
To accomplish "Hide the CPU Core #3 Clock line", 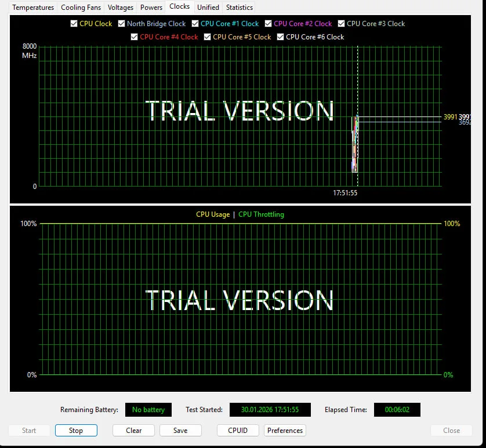I will point(341,24).
